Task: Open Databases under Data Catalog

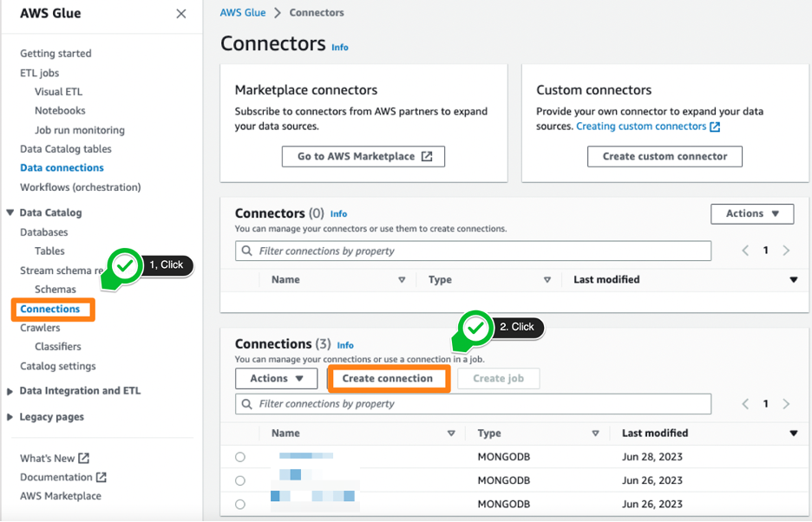Action: tap(44, 232)
